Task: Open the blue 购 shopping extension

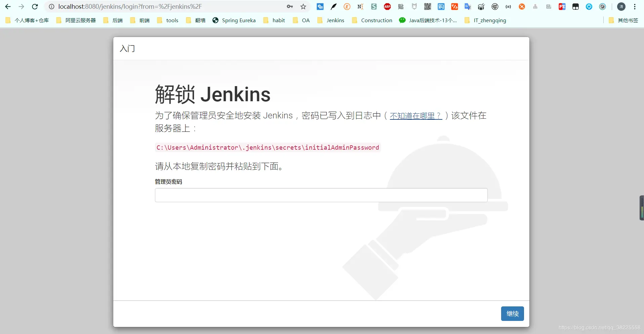Action: tap(441, 7)
